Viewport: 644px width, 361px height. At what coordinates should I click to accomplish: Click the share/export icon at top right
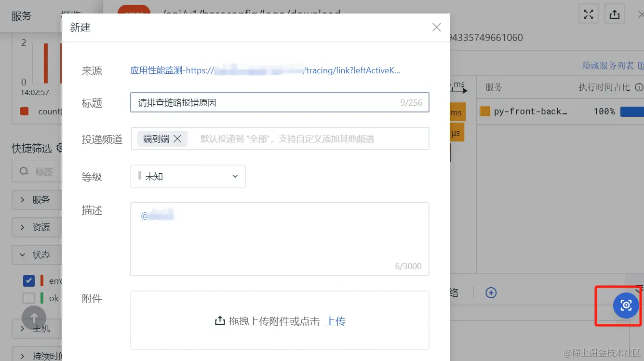click(x=615, y=14)
